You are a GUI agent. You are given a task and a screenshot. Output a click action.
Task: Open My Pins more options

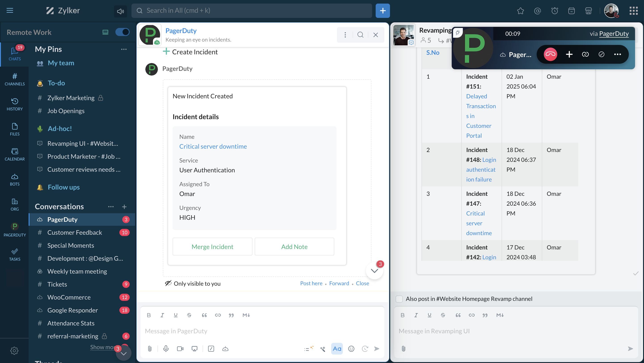[x=124, y=49]
